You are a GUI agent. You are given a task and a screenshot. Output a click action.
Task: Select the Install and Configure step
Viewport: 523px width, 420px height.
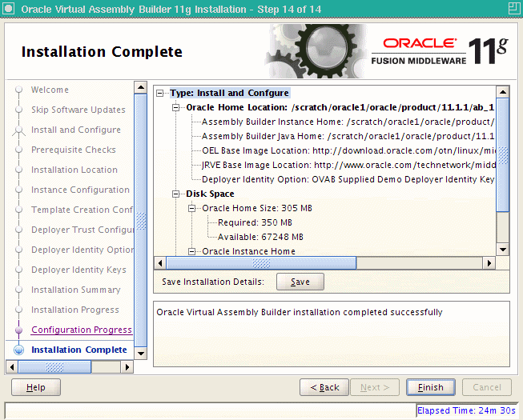point(76,130)
